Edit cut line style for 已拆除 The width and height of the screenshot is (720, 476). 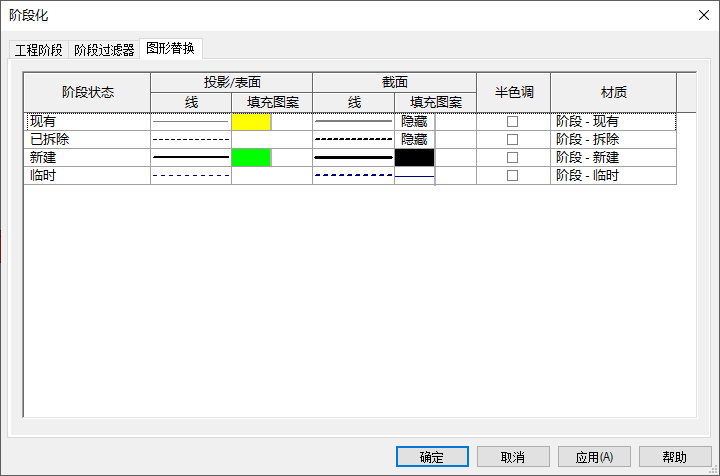point(354,140)
